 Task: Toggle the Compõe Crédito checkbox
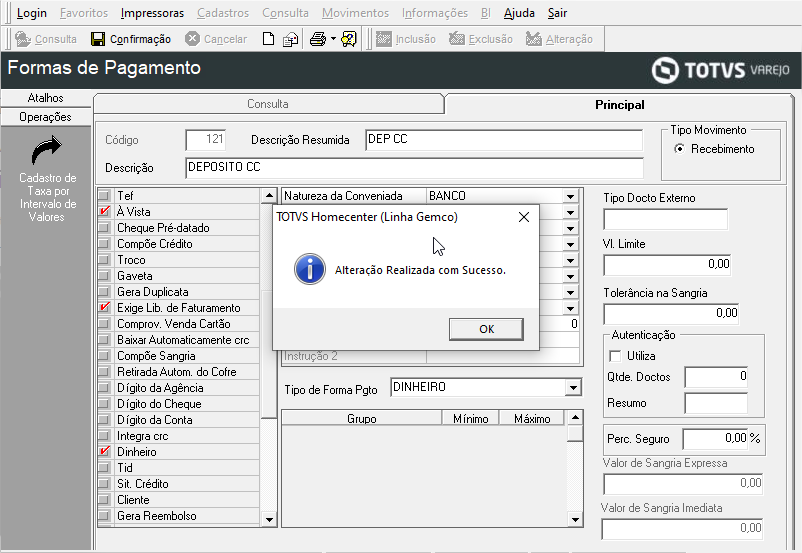point(104,244)
